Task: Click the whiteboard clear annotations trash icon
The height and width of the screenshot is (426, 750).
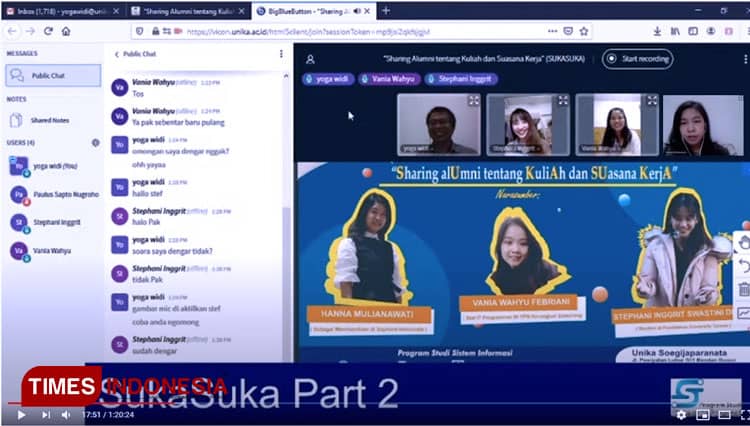Action: pyautogui.click(x=744, y=289)
